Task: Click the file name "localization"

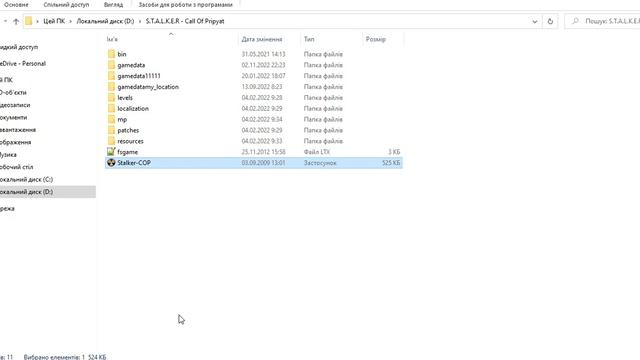Action: point(133,109)
